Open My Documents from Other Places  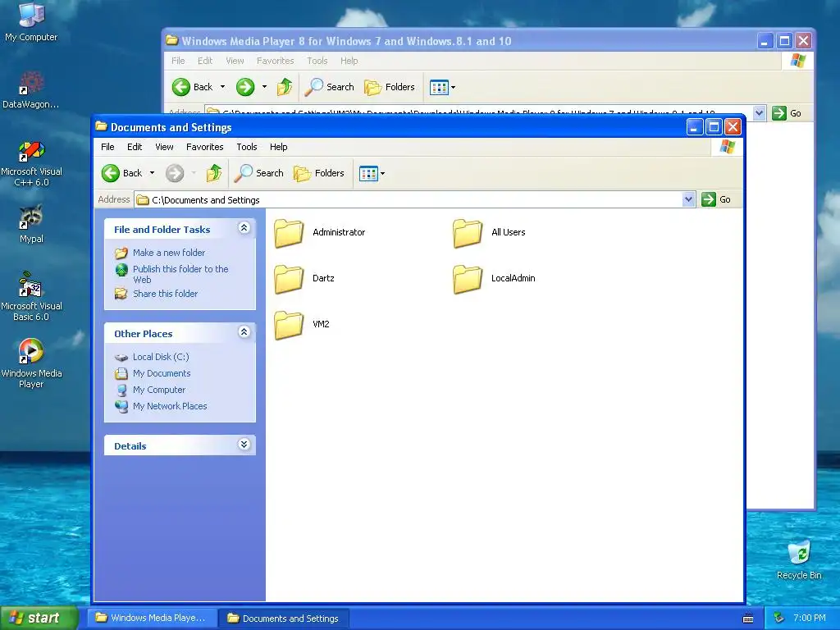tap(162, 374)
